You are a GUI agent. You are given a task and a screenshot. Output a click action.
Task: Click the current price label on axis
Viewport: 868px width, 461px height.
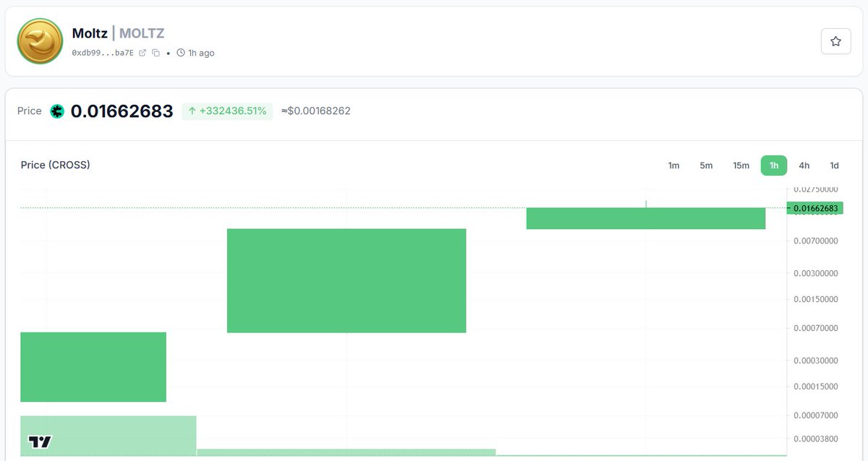point(815,208)
